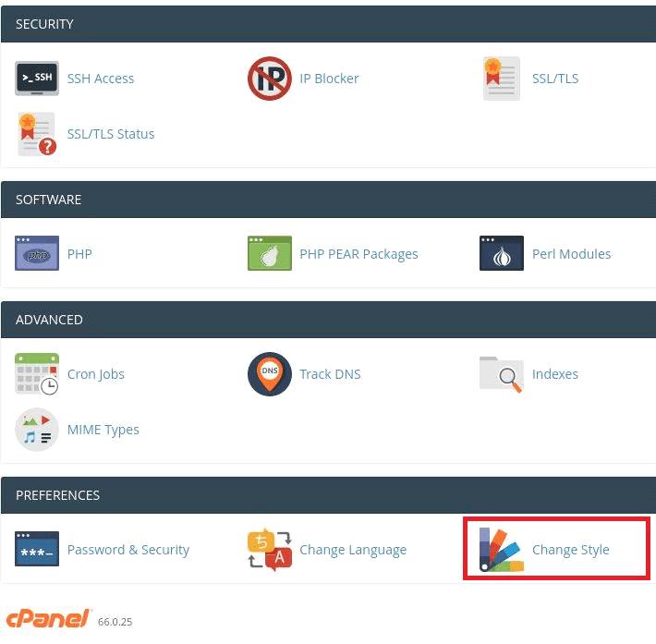Image resolution: width=656 pixels, height=644 pixels.
Task: Click the Password & Security asterisk icon
Action: pyautogui.click(x=37, y=549)
